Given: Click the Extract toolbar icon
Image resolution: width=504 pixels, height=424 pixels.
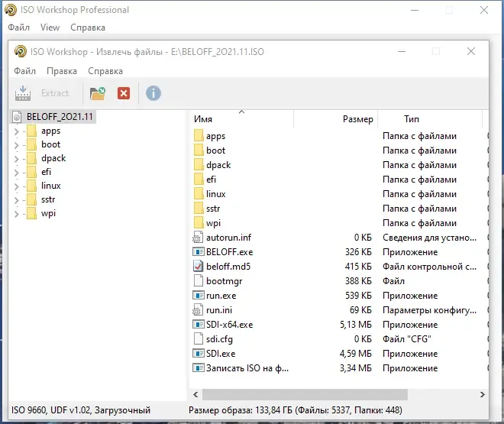Looking at the screenshot, I should click(x=23, y=93).
